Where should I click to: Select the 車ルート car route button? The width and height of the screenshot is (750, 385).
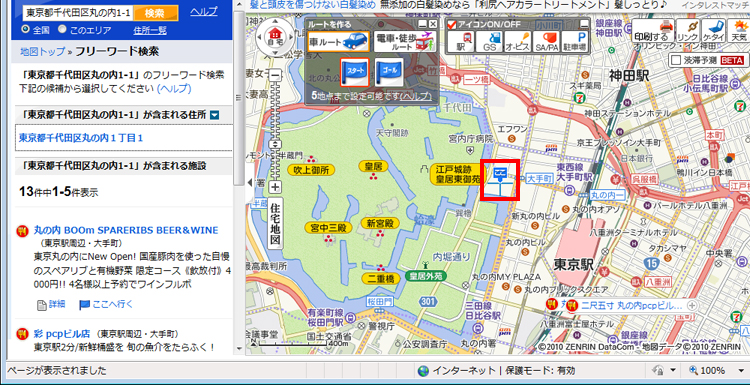coord(339,42)
